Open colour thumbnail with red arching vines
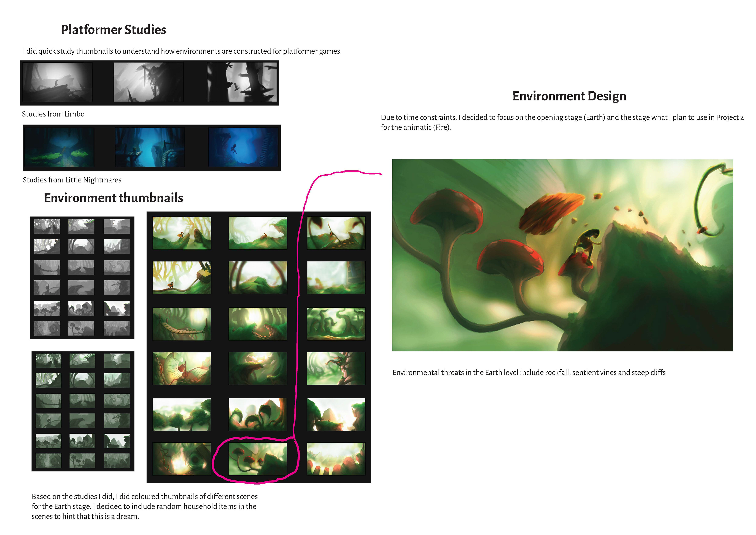This screenshot has height=535, width=756. pyautogui.click(x=258, y=278)
